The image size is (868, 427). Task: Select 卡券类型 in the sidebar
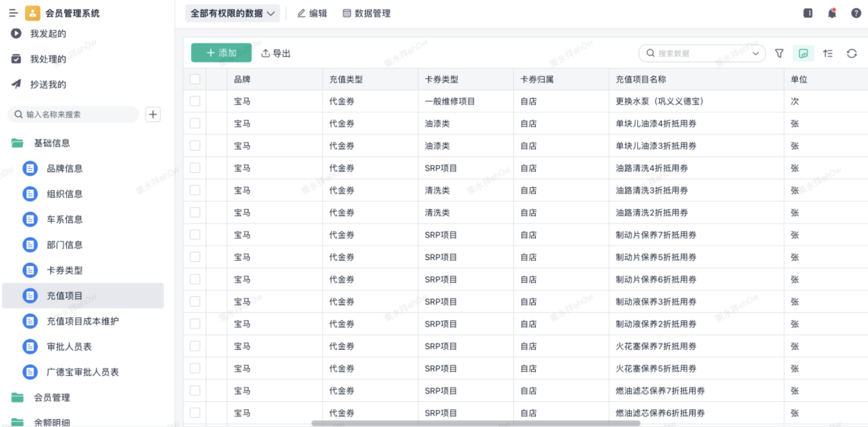coord(64,270)
